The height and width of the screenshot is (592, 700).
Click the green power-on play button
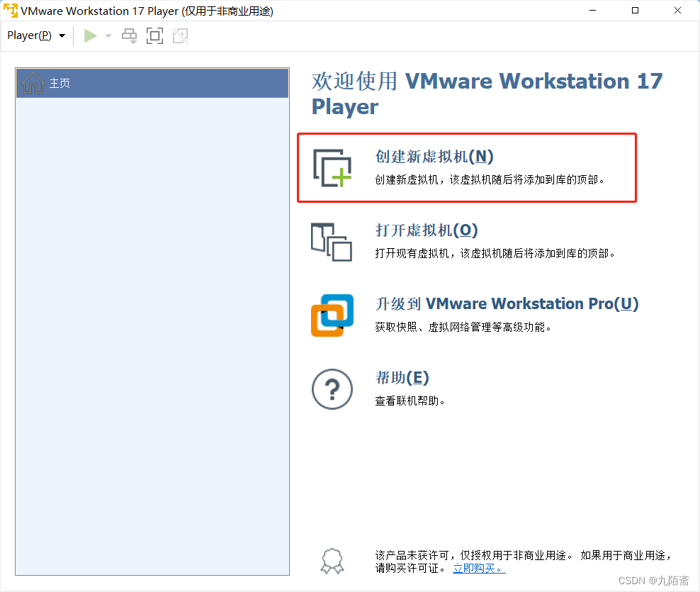[x=91, y=35]
